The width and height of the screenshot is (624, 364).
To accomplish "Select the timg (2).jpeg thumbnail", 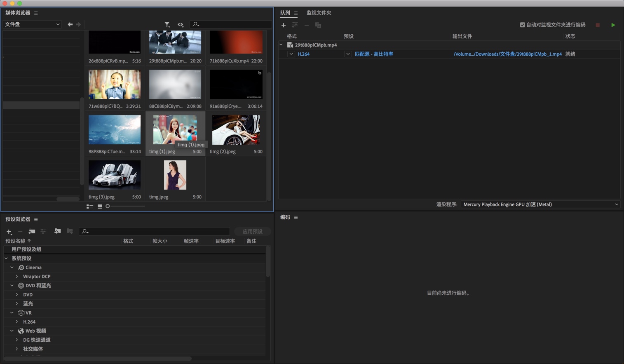I will [236, 129].
